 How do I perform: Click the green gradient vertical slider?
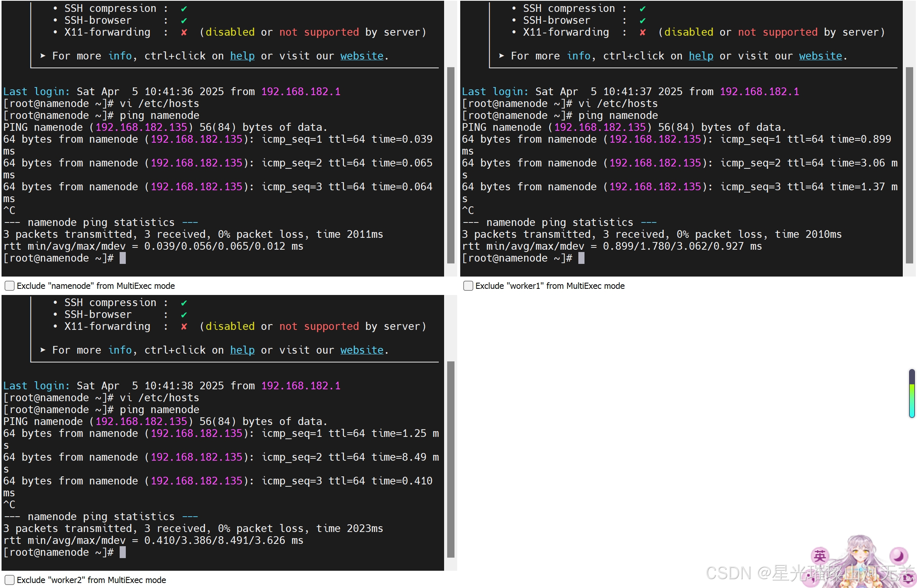point(912,394)
